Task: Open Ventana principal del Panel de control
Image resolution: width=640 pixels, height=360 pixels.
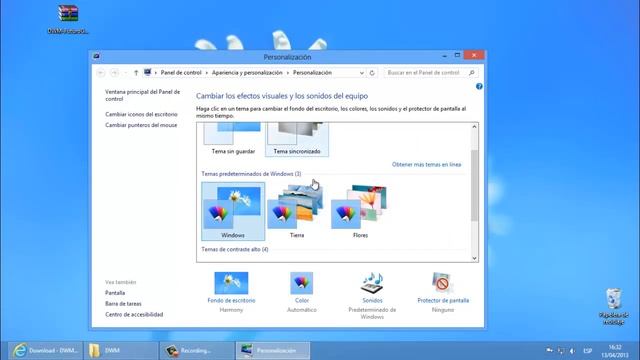Action: point(142,96)
